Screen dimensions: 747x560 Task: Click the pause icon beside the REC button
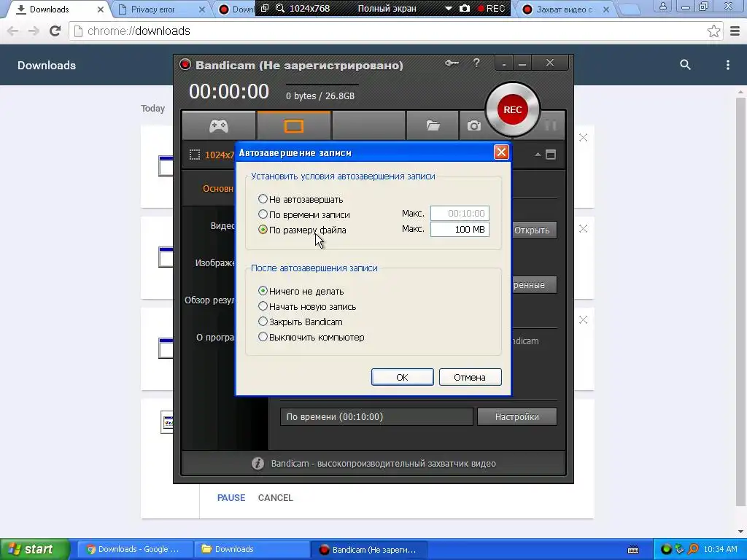[551, 125]
